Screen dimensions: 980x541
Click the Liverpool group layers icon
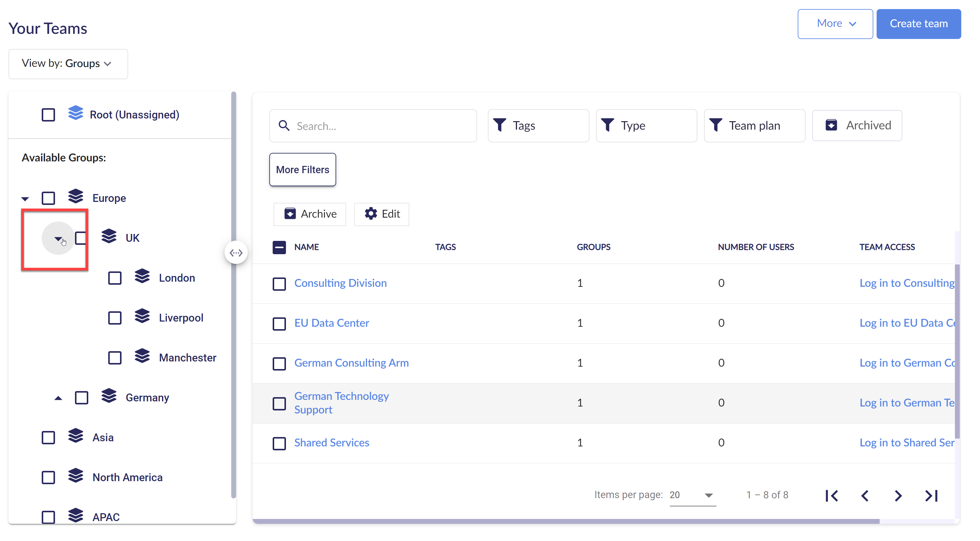(x=142, y=316)
